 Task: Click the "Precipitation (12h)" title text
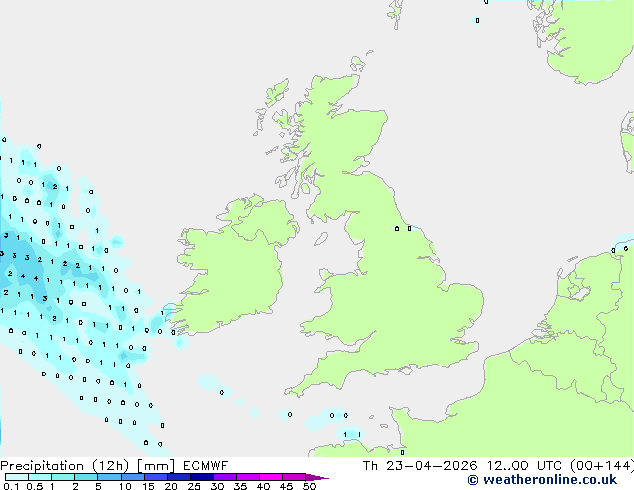point(65,466)
